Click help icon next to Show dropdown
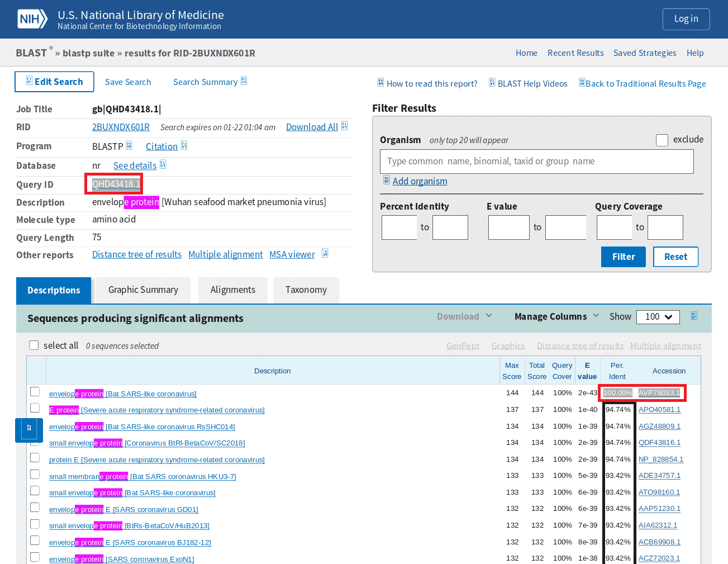Image resolution: width=728 pixels, height=564 pixels. [x=693, y=316]
